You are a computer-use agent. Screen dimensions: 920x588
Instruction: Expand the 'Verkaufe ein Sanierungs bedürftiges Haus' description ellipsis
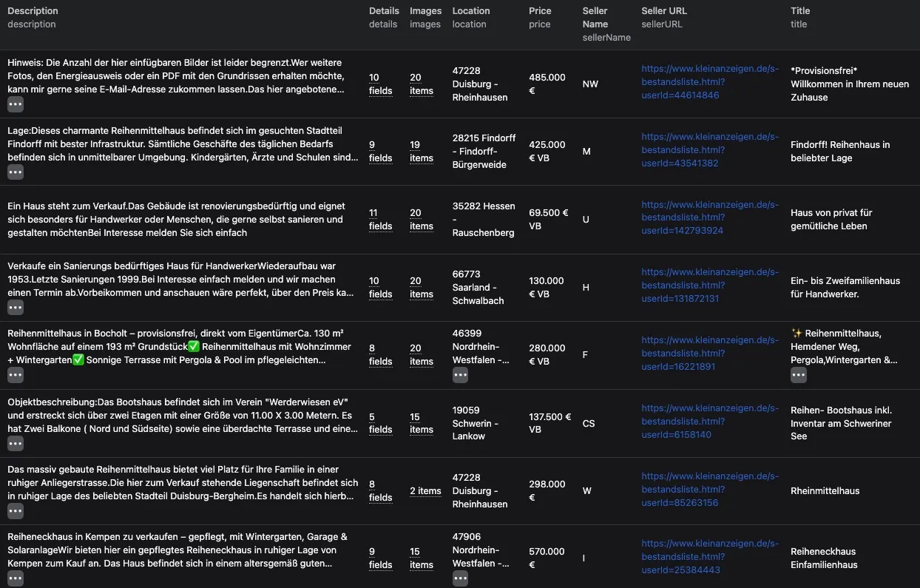tap(16, 308)
